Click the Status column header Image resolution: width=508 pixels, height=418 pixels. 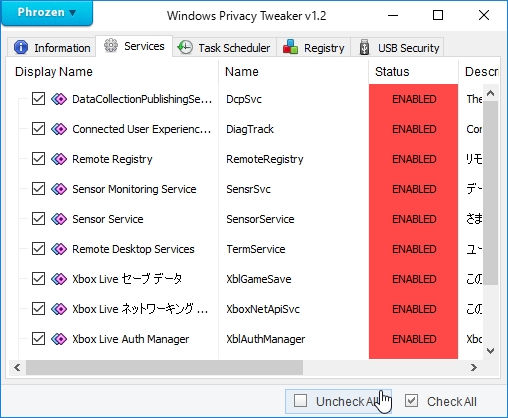pyautogui.click(x=413, y=72)
